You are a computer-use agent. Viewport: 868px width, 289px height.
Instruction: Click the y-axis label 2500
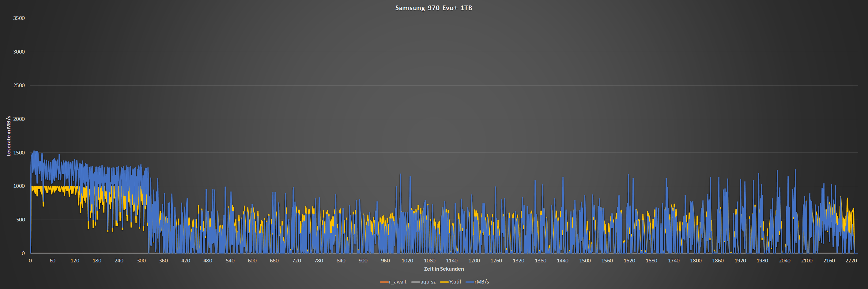[19, 85]
